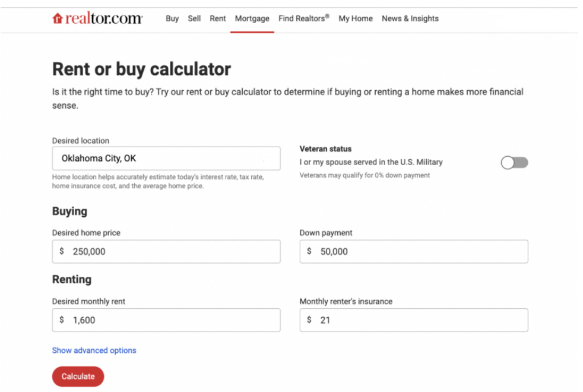This screenshot has width=583, height=392.
Task: Open News & Insights menu
Action: (x=410, y=18)
